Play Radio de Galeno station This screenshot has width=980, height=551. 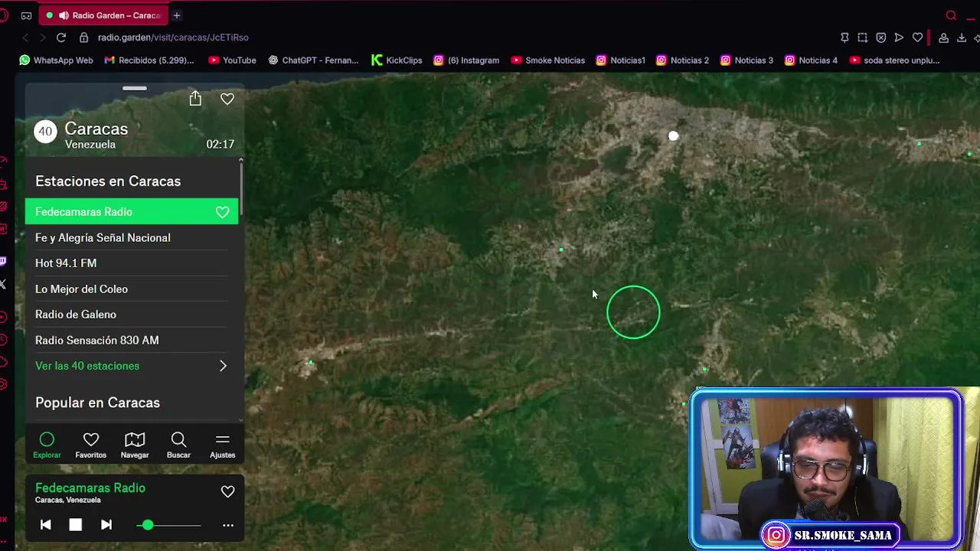coord(132,315)
